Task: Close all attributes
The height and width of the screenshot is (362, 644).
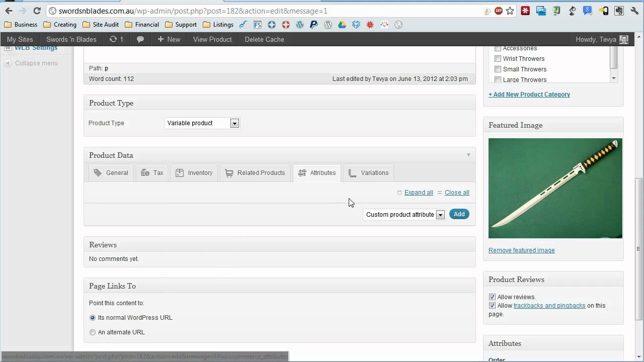Action: (x=457, y=193)
